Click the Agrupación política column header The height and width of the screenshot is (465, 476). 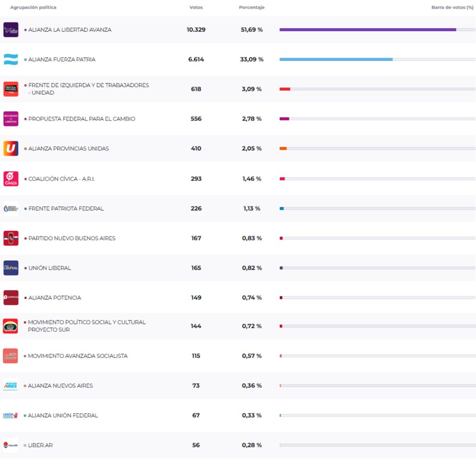click(x=33, y=7)
